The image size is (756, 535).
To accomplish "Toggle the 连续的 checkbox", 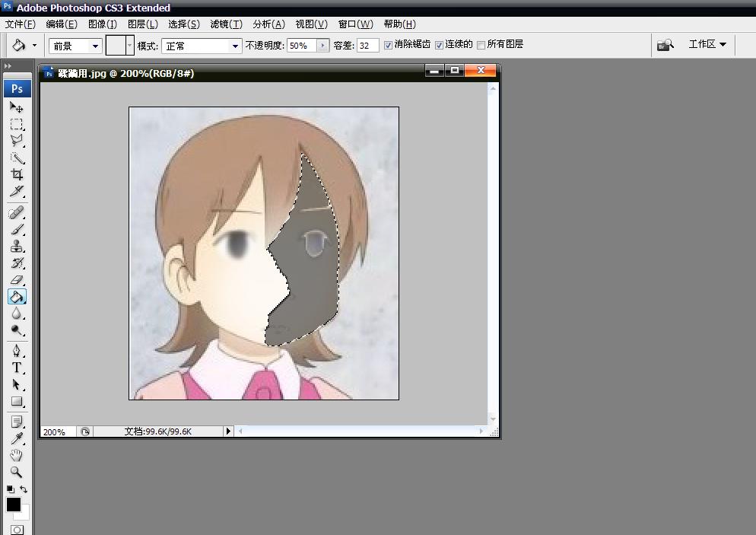I will tap(439, 46).
